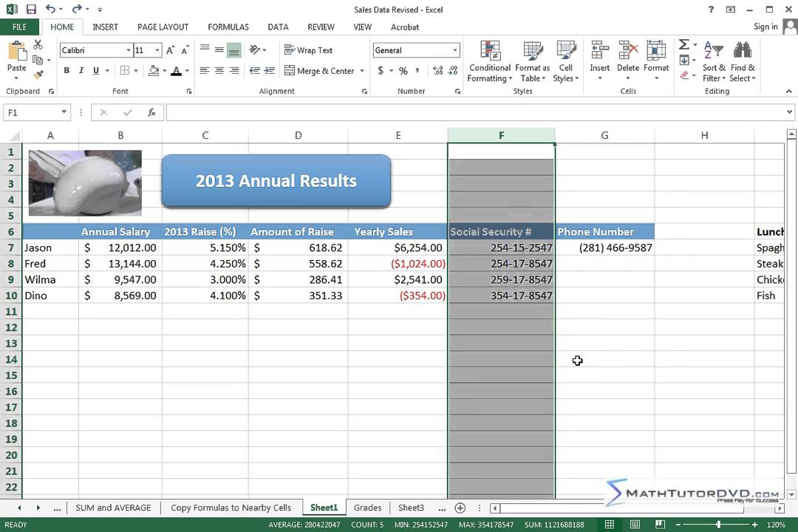Toggle Center horizontal alignment
The height and width of the screenshot is (532, 798).
pyautogui.click(x=219, y=71)
